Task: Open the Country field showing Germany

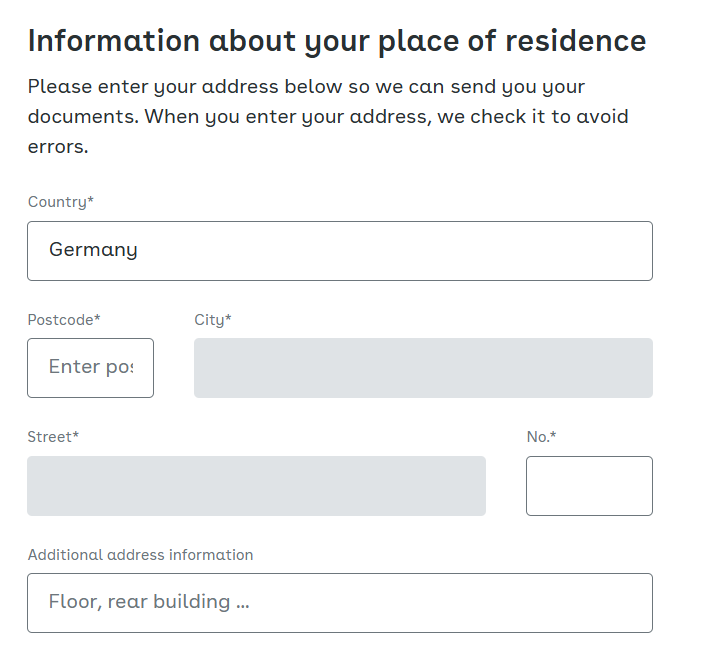Action: [x=340, y=251]
